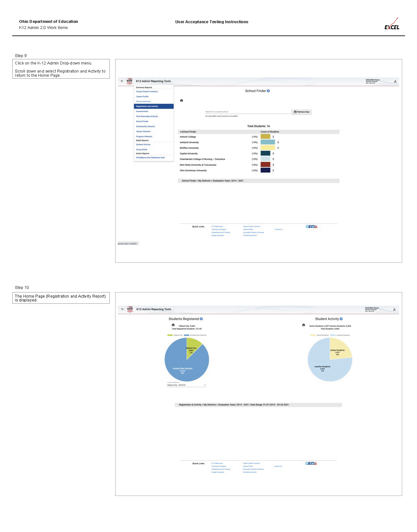Click the print icon on the School Finder page

(181, 101)
